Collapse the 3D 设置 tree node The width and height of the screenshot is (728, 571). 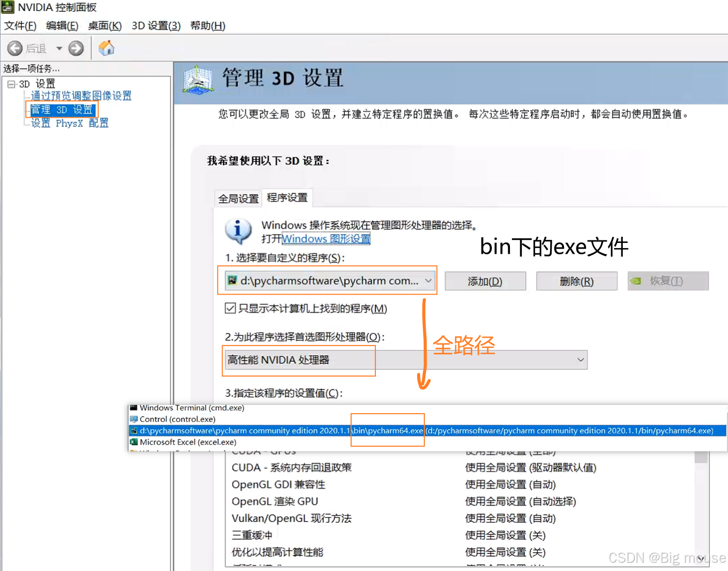tap(11, 84)
